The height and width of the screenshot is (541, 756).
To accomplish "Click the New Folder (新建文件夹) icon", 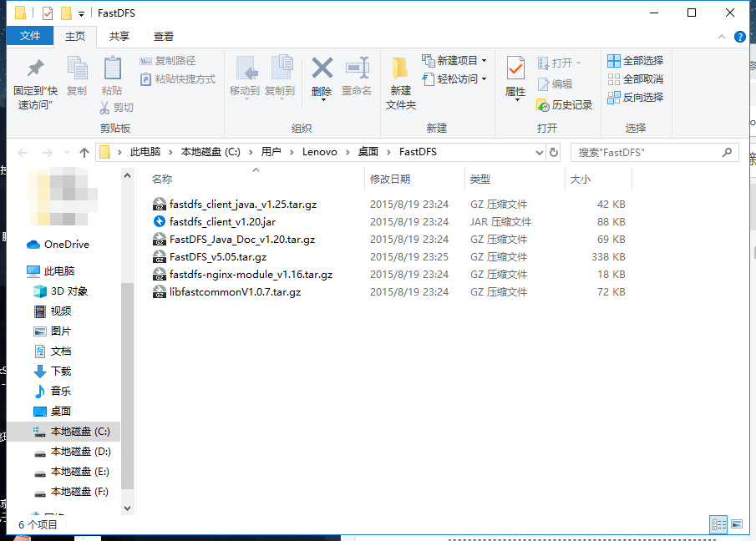I will pos(400,69).
